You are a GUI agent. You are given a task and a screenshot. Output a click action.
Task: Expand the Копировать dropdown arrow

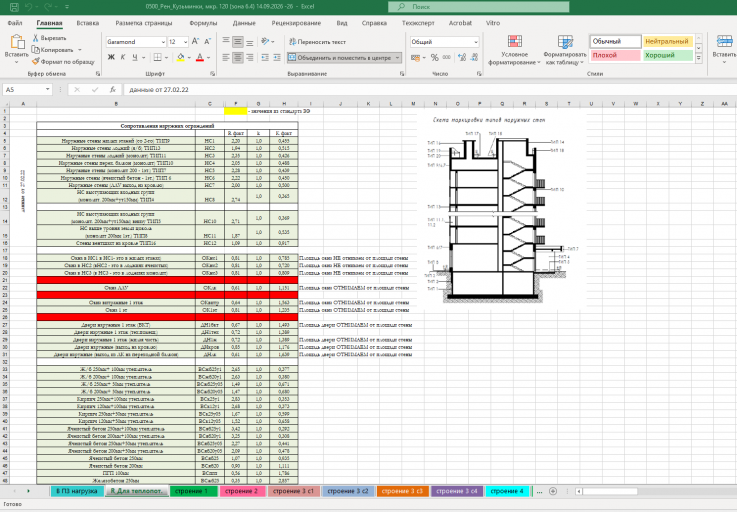(80, 50)
